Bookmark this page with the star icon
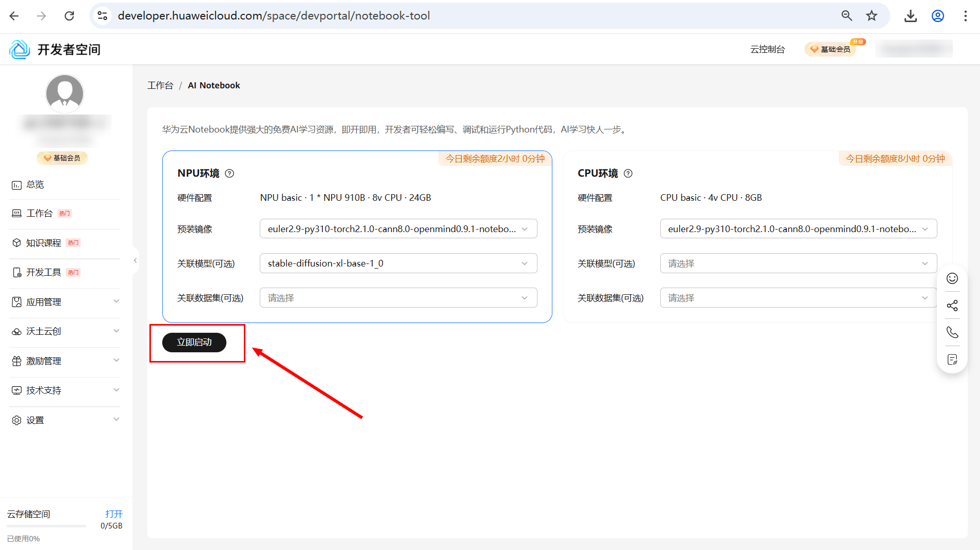 point(872,16)
